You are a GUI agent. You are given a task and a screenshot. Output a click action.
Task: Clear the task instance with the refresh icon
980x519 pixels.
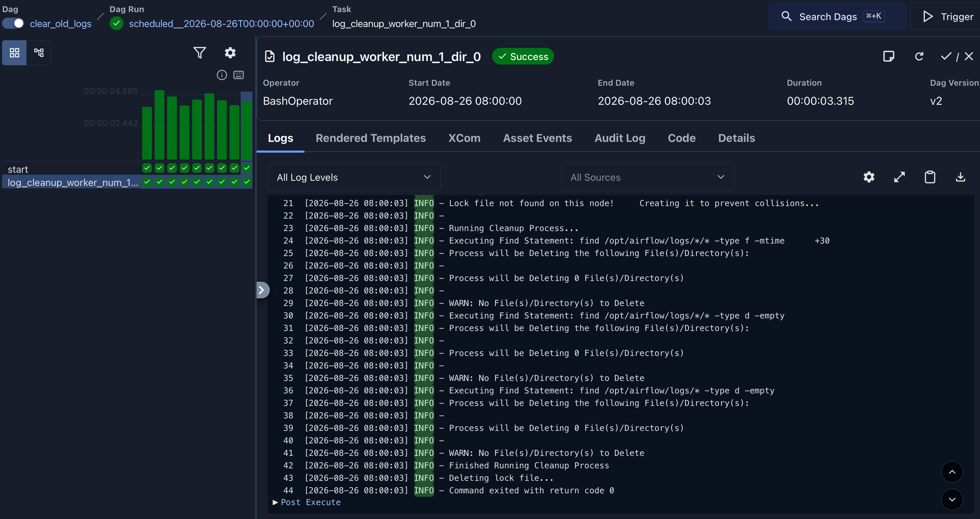pyautogui.click(x=919, y=56)
